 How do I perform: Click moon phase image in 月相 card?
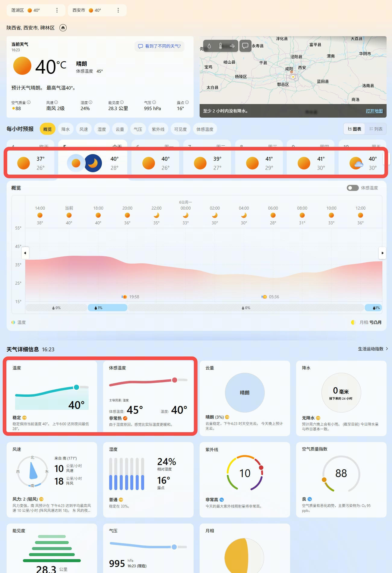point(244,556)
